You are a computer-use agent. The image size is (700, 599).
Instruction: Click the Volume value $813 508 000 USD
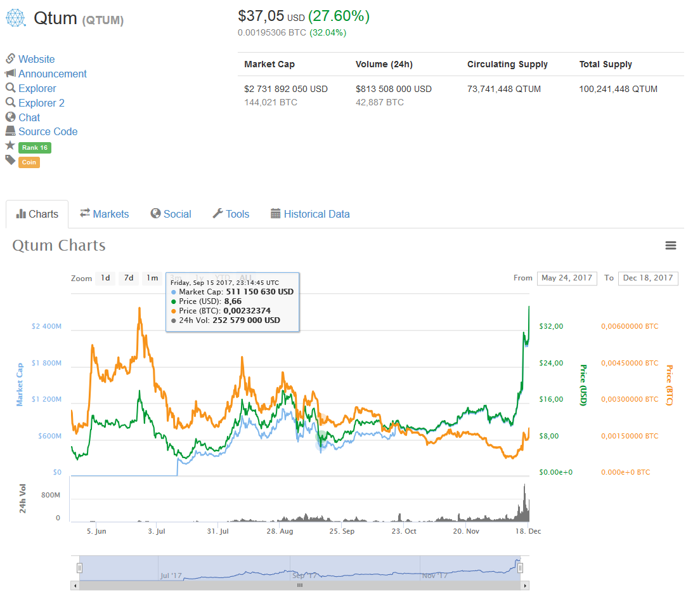394,89
